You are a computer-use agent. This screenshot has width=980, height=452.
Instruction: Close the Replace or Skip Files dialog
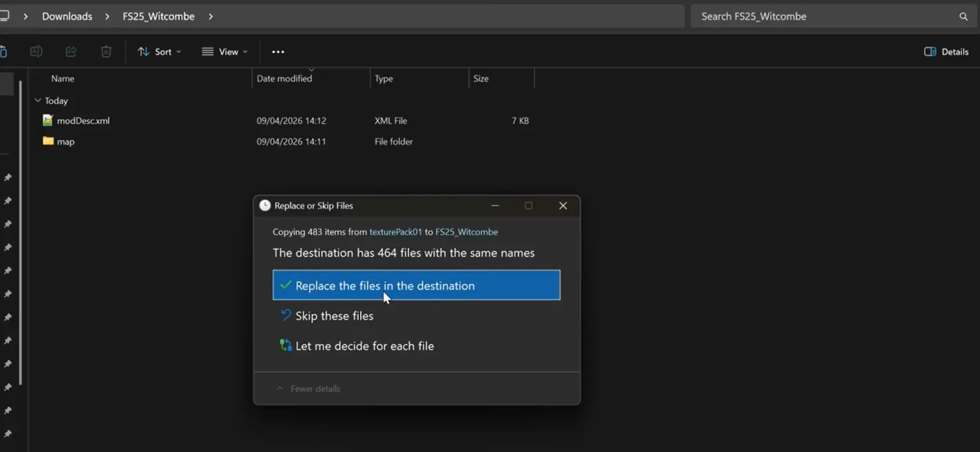[563, 205]
